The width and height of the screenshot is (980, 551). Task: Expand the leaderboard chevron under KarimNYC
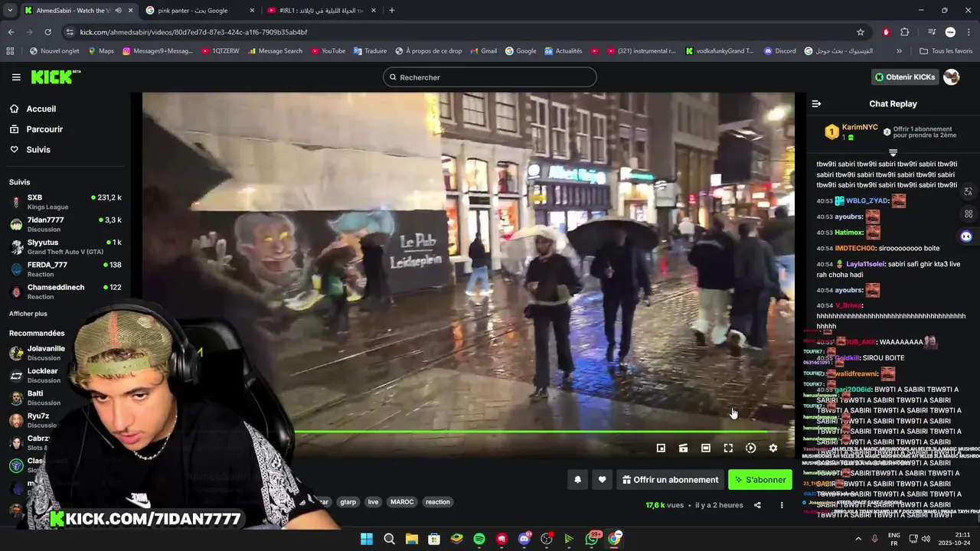click(x=893, y=153)
